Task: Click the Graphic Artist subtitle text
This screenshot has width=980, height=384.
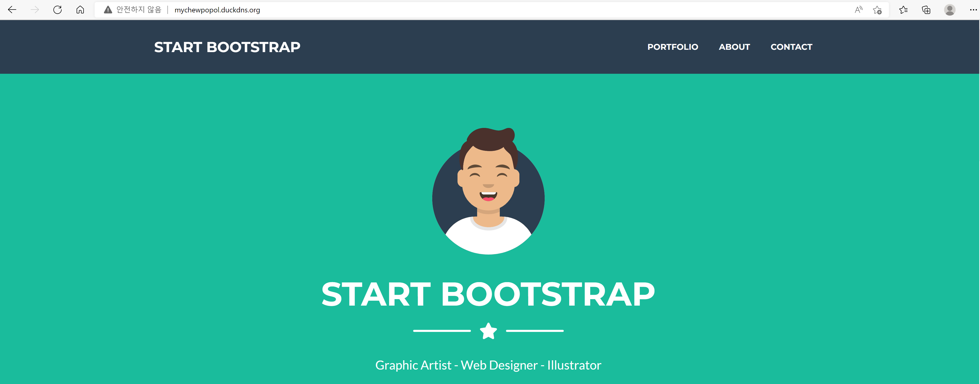Action: coord(488,365)
